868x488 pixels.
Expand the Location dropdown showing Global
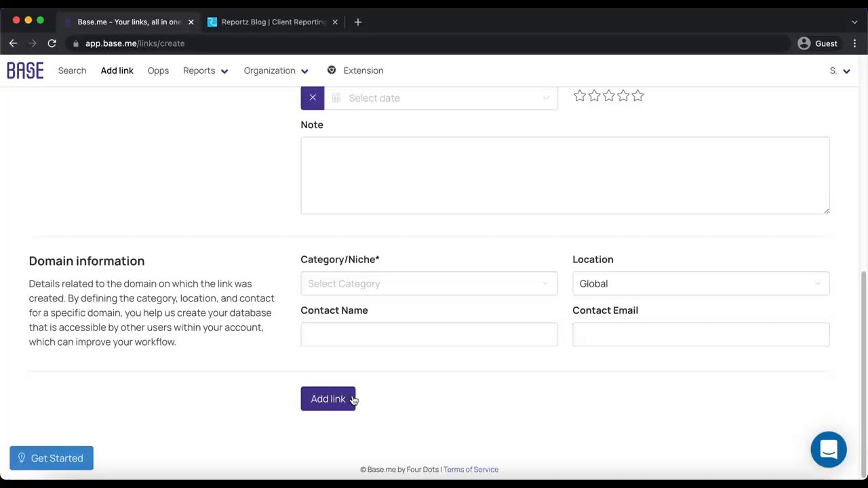click(701, 283)
